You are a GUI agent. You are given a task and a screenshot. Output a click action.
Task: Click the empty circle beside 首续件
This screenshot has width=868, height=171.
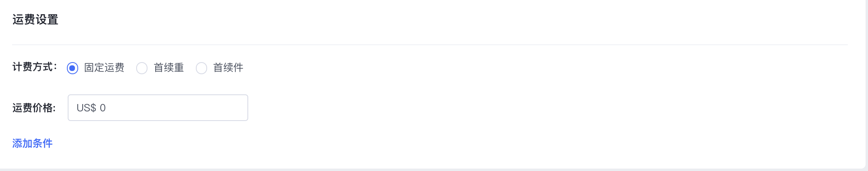[201, 68]
